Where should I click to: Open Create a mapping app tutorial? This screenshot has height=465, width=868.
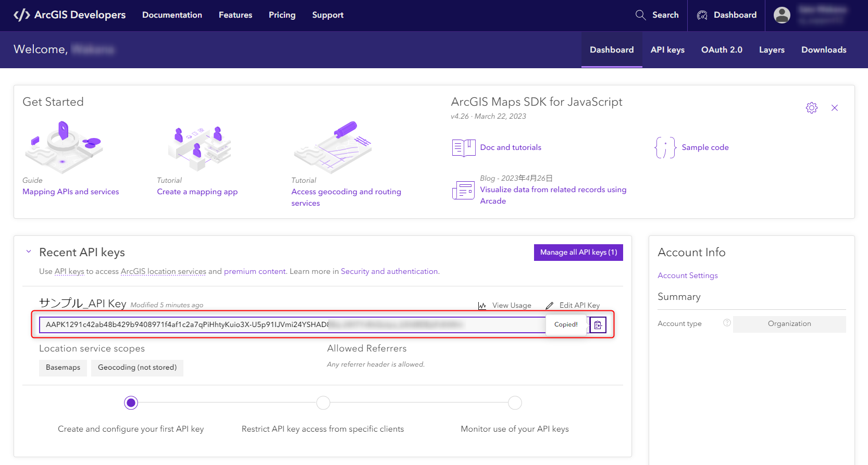pyautogui.click(x=197, y=192)
